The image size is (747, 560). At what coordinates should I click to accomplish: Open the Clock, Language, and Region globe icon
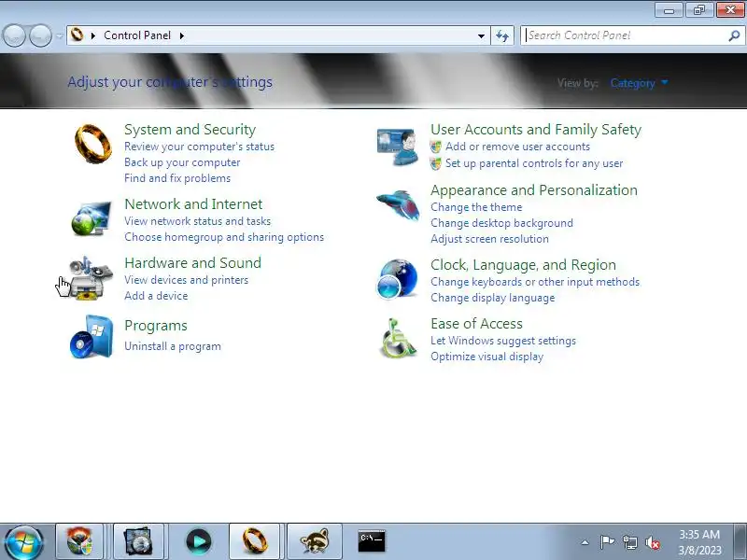(x=397, y=278)
